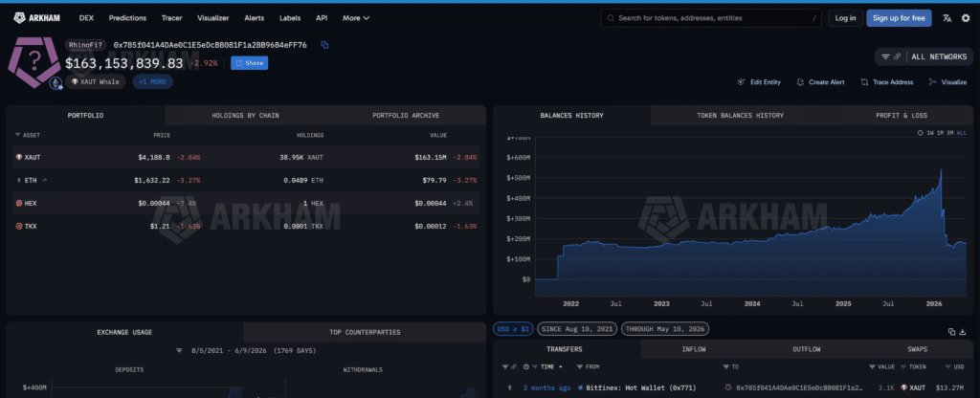The image size is (980, 398).
Task: Click the small chart icon beside ETH
Action: coord(44,180)
